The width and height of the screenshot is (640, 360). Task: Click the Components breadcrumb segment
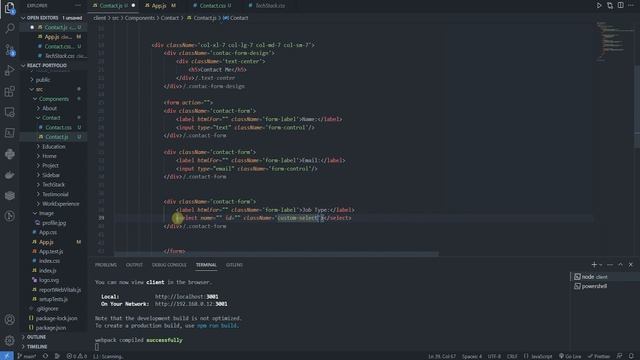pos(140,18)
